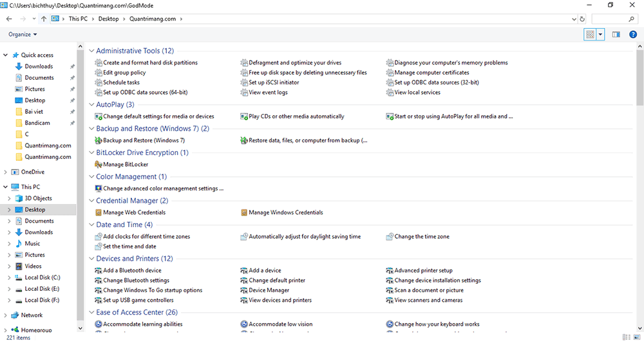Click the Help question mark icon
644x343 pixels.
click(x=633, y=35)
